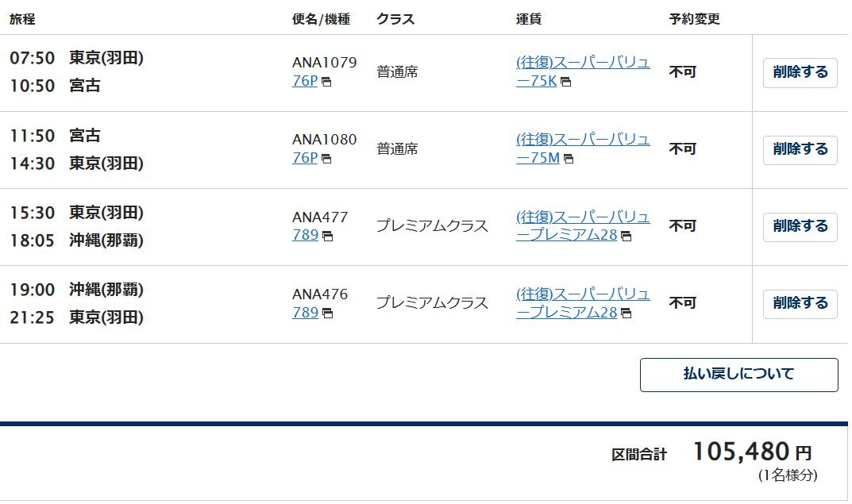Click popup icon beside 789 on ANA476
This screenshot has height=504, width=852.
point(327,314)
